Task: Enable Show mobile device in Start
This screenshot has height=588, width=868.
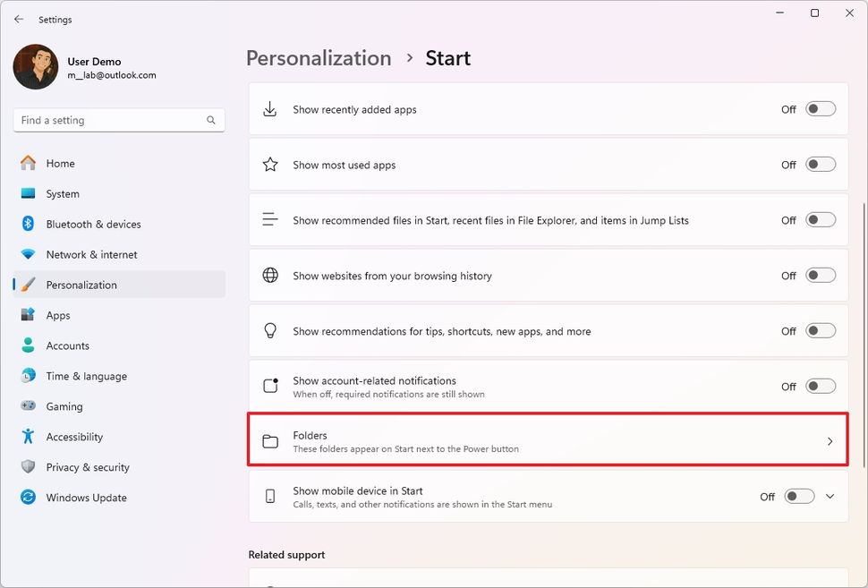Action: click(x=799, y=497)
